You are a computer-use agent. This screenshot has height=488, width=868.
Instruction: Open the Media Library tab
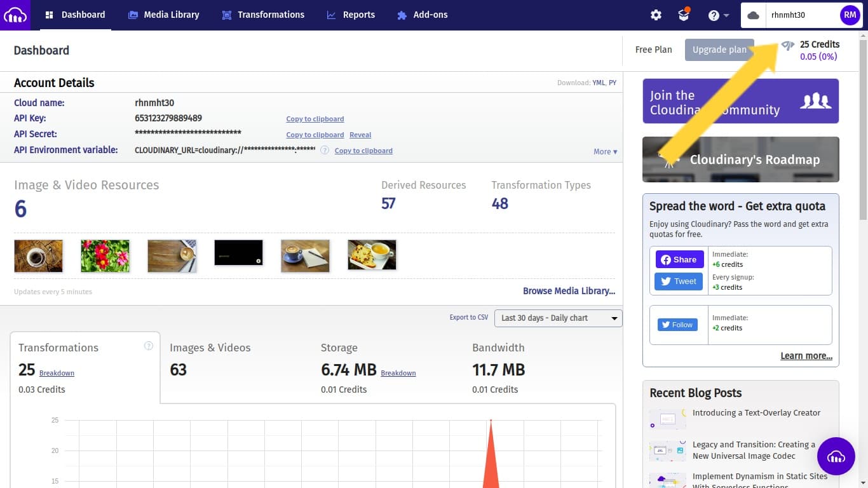[164, 15]
